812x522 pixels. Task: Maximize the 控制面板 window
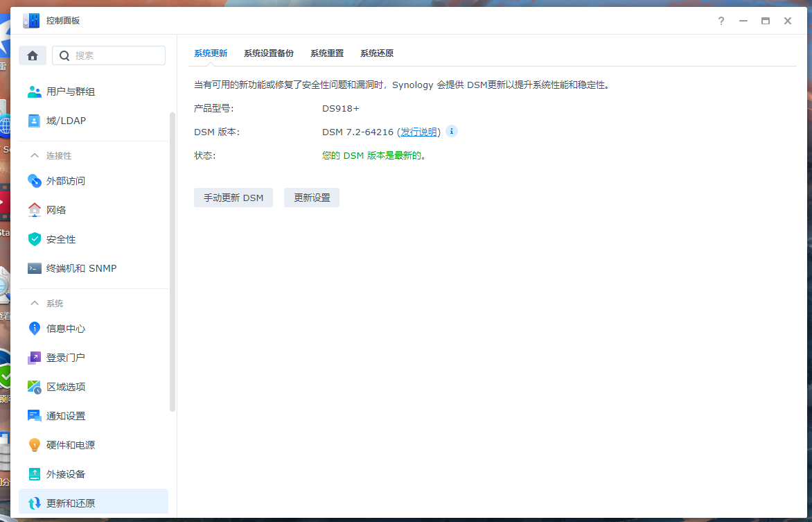click(x=766, y=21)
